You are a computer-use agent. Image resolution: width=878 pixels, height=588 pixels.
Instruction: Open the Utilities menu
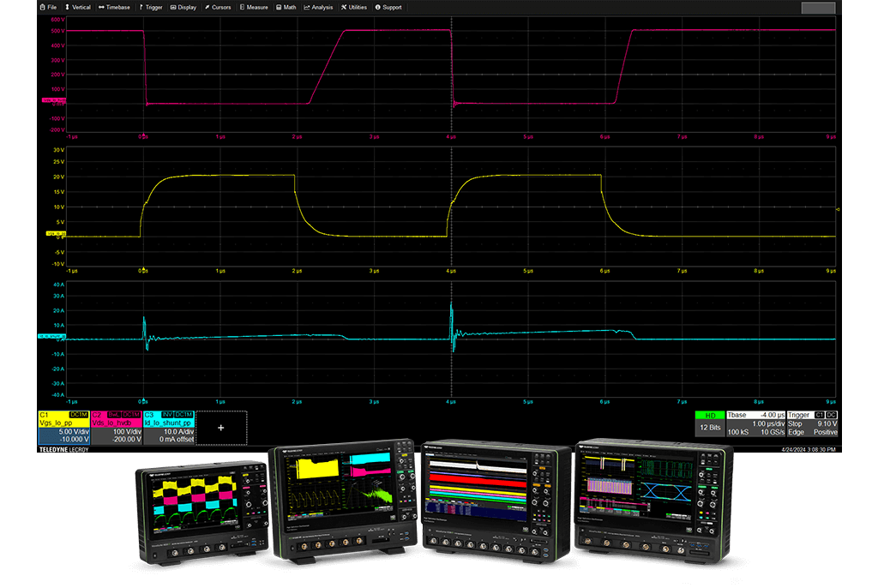[x=354, y=7]
